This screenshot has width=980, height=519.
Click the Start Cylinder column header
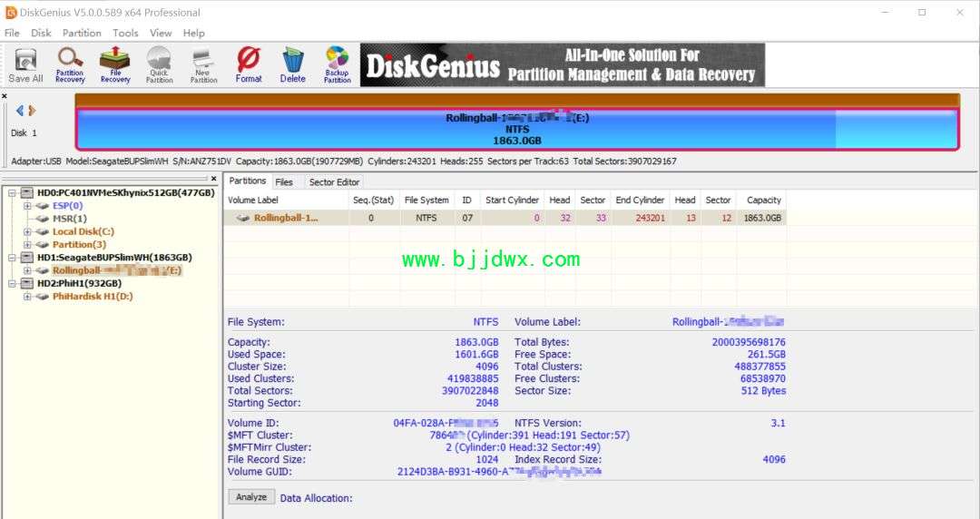click(x=512, y=201)
